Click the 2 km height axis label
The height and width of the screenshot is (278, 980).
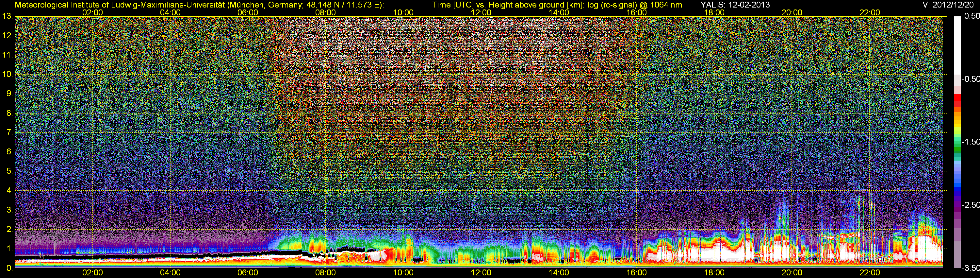tap(9, 229)
